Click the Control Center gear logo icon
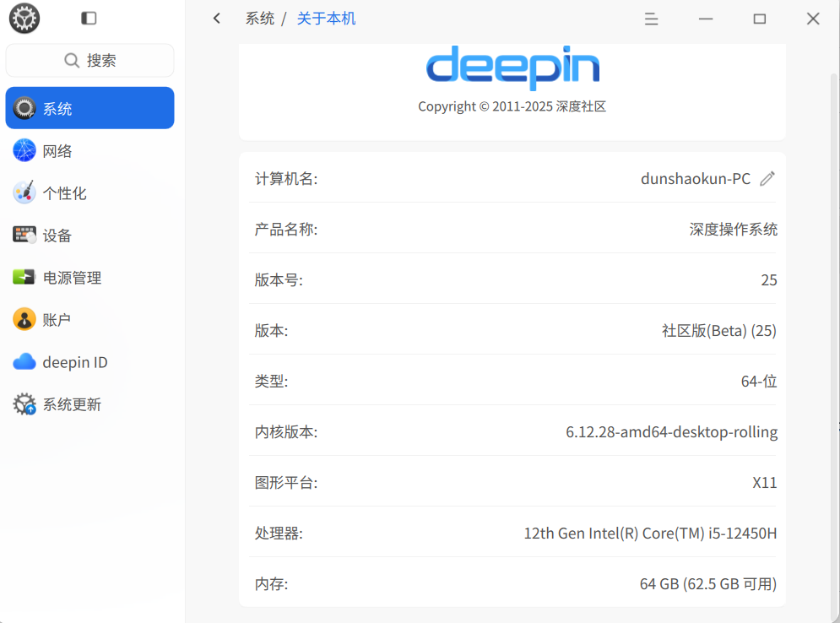This screenshot has height=623, width=840. click(x=24, y=19)
